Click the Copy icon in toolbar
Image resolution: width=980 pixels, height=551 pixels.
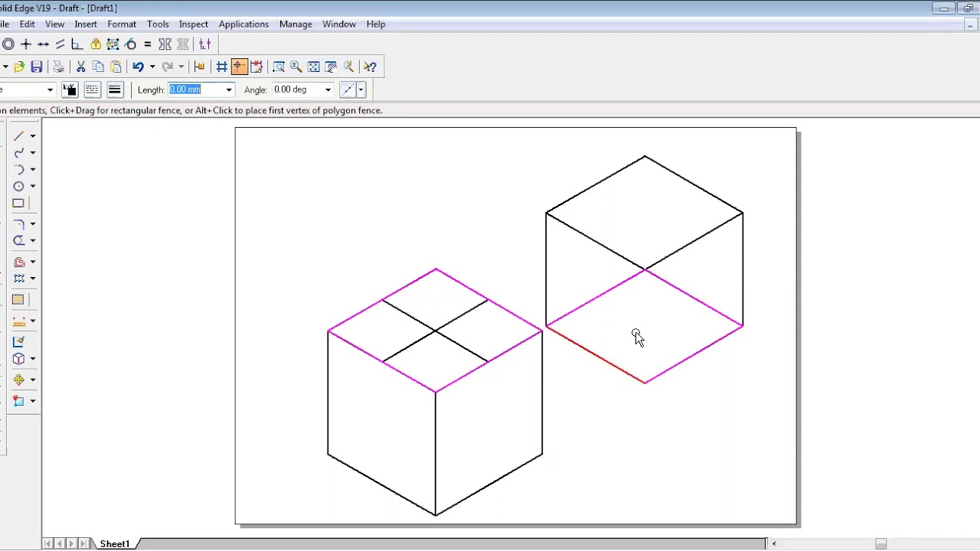tap(98, 67)
